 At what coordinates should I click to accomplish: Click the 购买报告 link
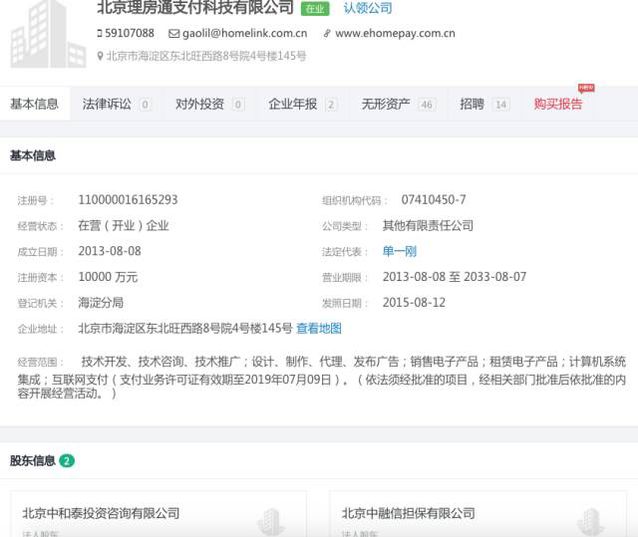tap(558, 104)
